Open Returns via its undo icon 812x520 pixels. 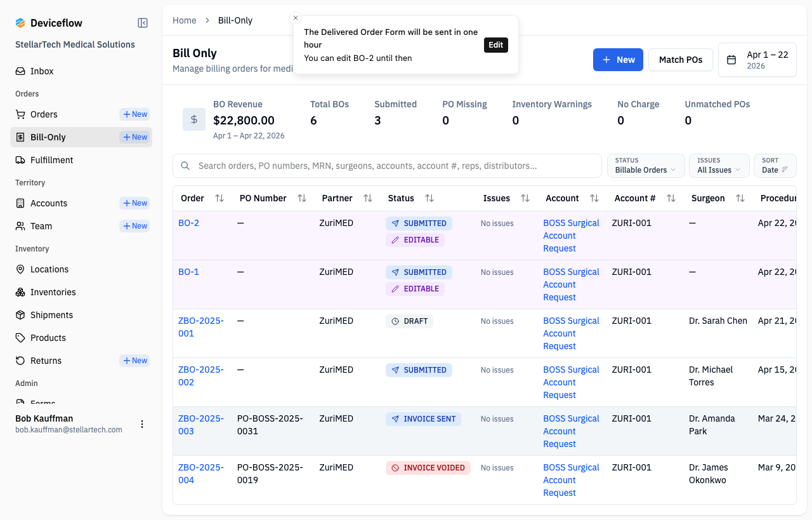[x=20, y=361]
